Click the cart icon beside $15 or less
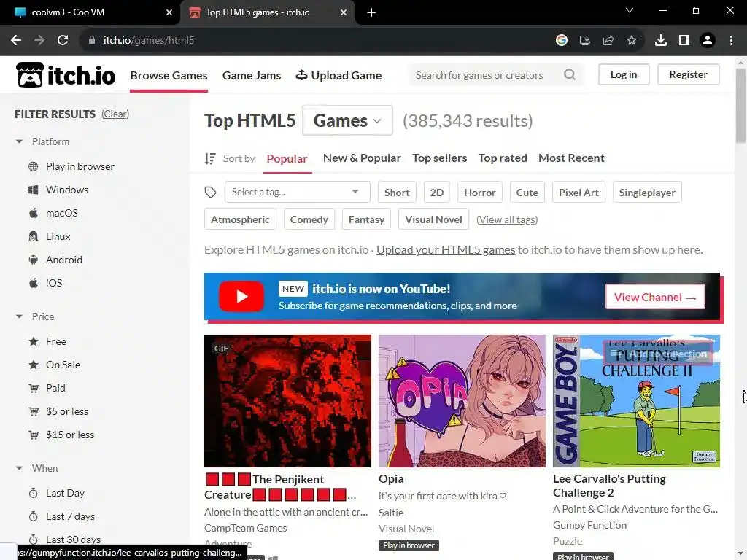The width and height of the screenshot is (747, 560). pyautogui.click(x=34, y=435)
